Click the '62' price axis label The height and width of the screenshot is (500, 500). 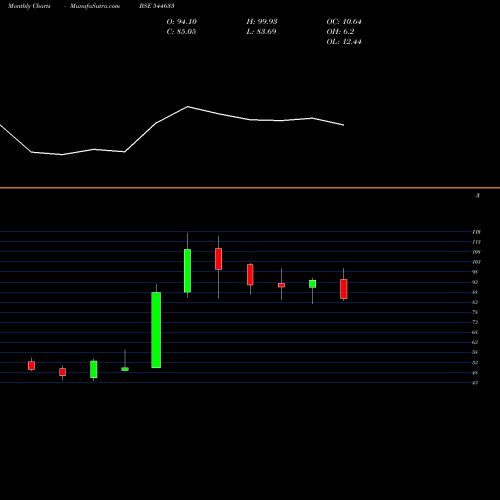[475, 342]
